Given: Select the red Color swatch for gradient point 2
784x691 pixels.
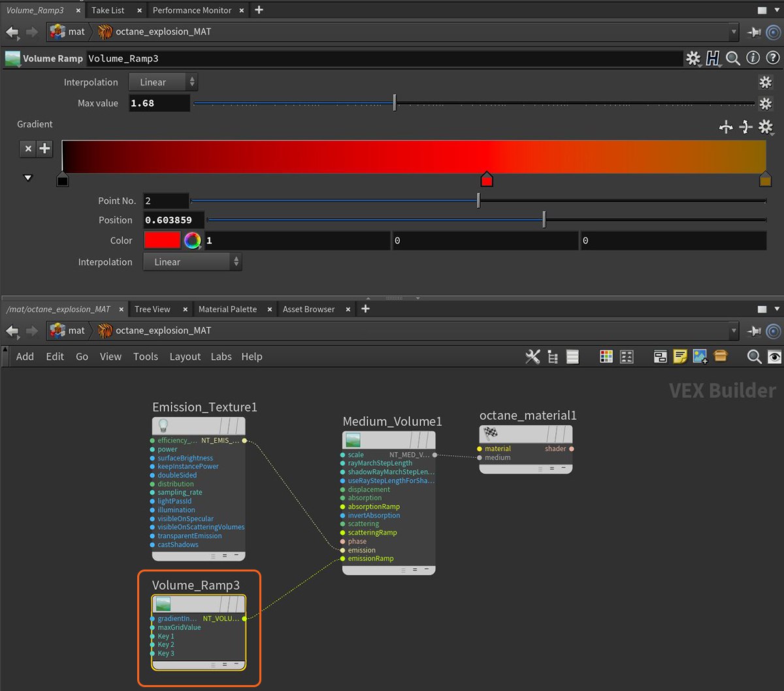Looking at the screenshot, I should [x=161, y=240].
